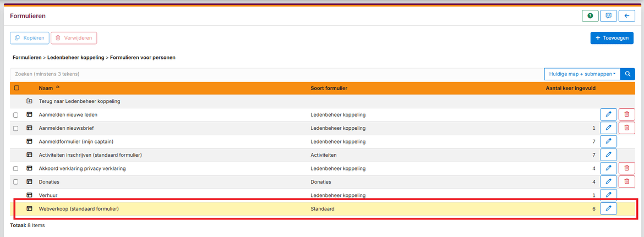644x237 pixels.
Task: Open the Huidige map + submappen dropdown
Action: (x=582, y=74)
